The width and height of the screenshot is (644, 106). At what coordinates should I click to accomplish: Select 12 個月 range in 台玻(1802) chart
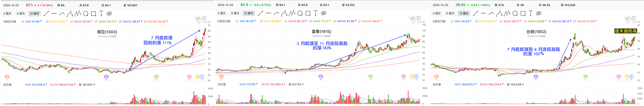pyautogui.click(x=464, y=13)
